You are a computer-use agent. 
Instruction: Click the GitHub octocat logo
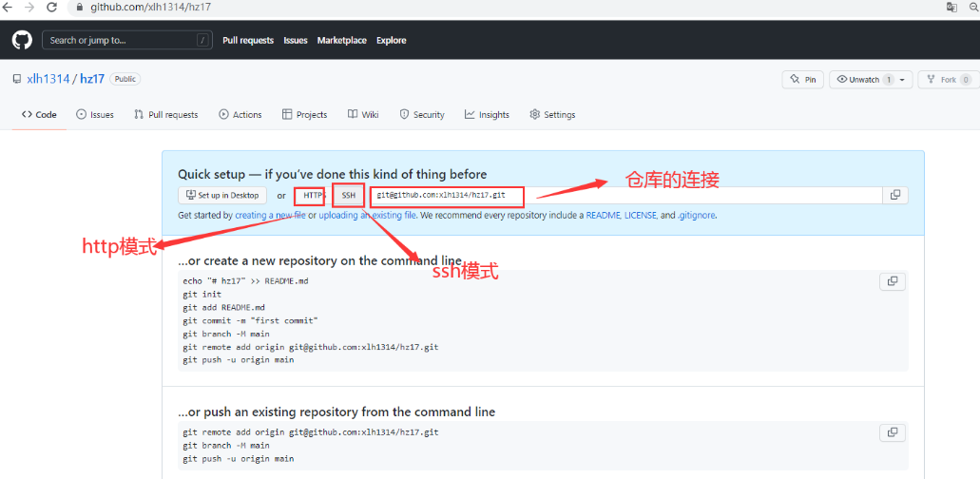pyautogui.click(x=21, y=40)
